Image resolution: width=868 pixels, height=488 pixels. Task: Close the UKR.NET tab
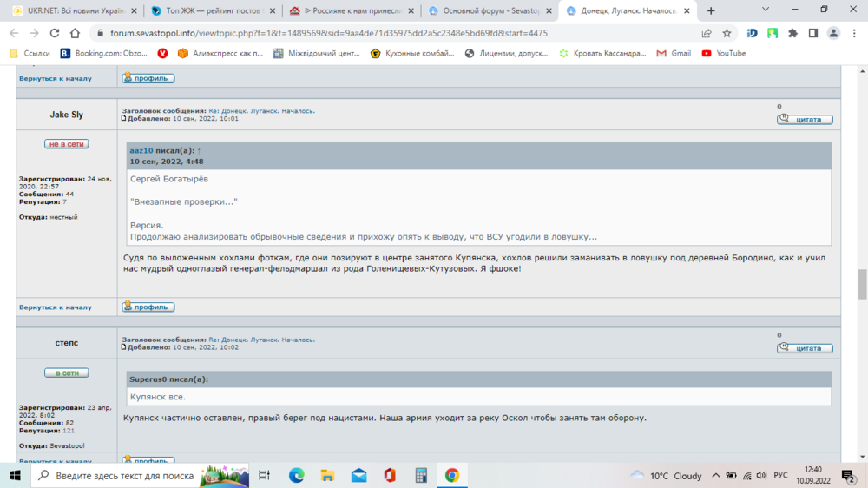tap(134, 10)
